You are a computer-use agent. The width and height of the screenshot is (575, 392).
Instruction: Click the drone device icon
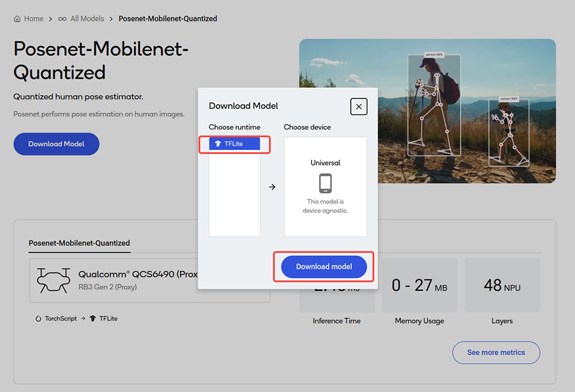(x=53, y=280)
